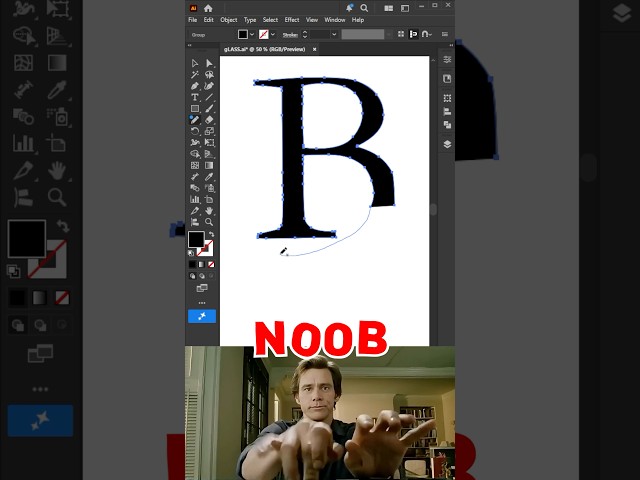Pick the Magic Wand tool
640x480 pixels.
[x=195, y=75]
